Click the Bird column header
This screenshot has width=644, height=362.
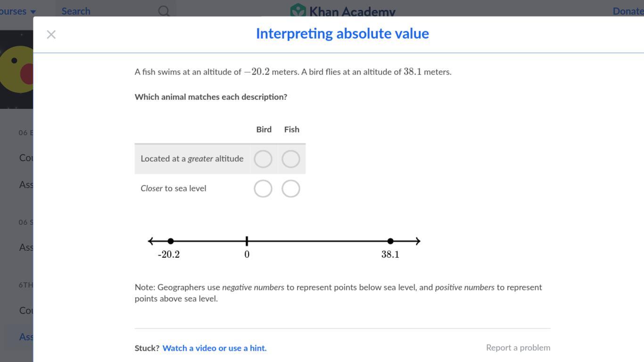(x=264, y=130)
